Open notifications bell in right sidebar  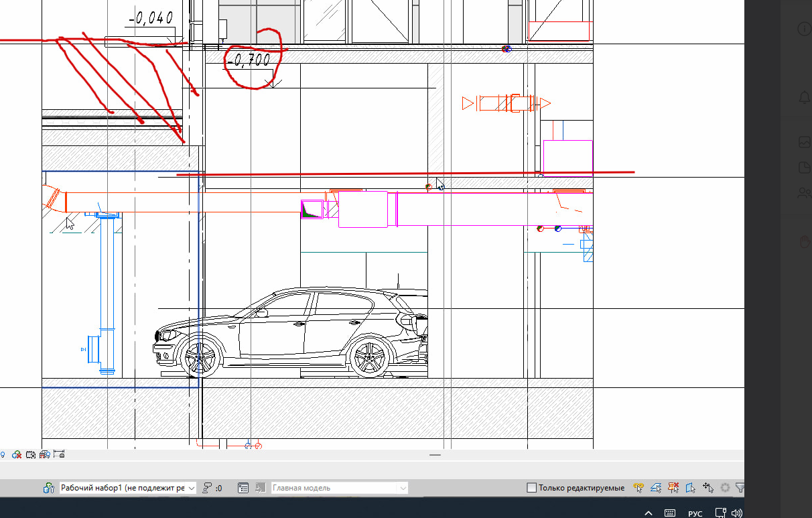coord(805,97)
